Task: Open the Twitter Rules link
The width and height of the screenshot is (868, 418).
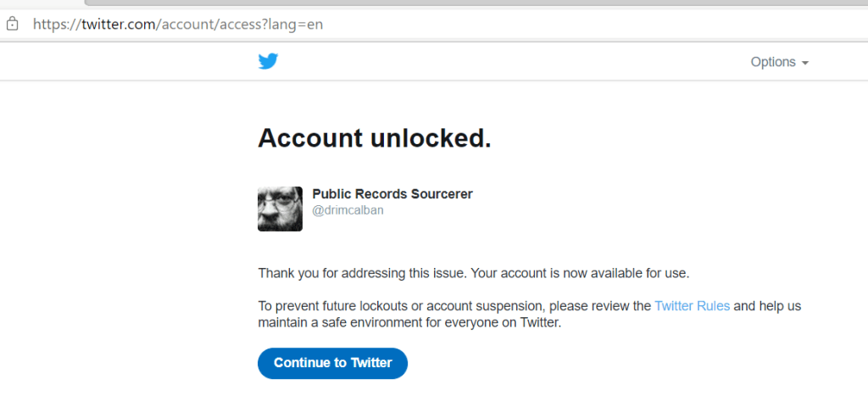Action: pos(692,306)
